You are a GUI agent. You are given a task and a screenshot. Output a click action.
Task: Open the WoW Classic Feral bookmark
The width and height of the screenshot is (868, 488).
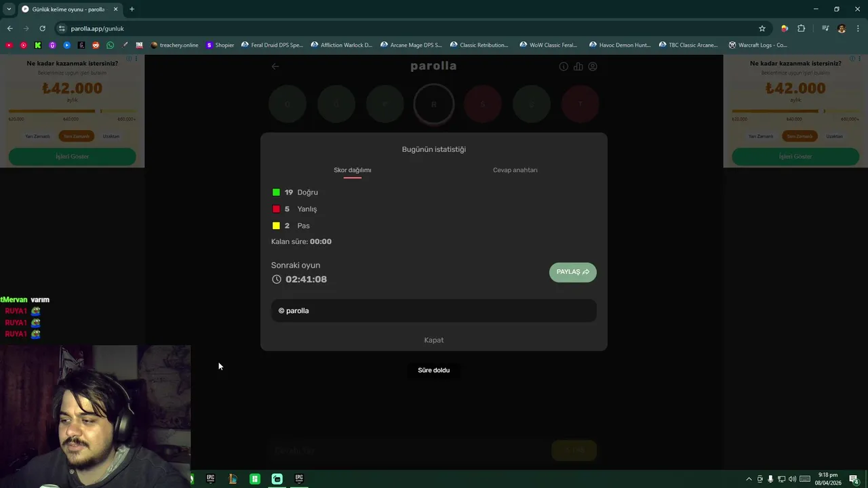pos(549,45)
